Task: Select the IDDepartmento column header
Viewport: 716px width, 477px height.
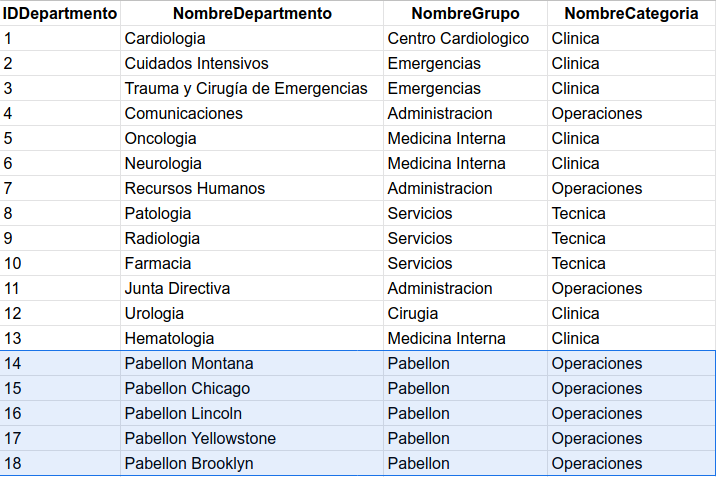Action: (60, 13)
